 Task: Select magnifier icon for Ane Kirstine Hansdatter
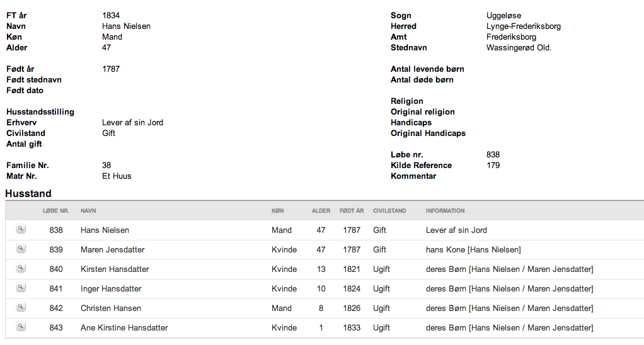tap(21, 327)
